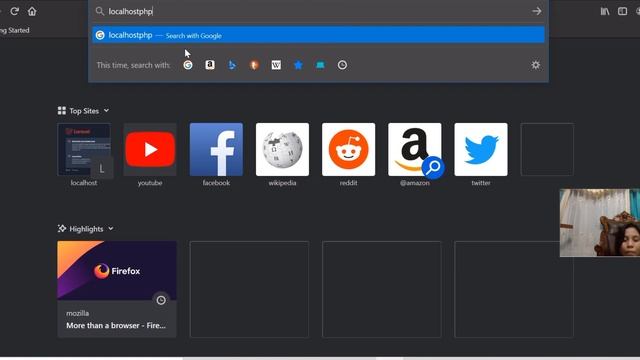Open the Getting Started bookmark

[15, 30]
